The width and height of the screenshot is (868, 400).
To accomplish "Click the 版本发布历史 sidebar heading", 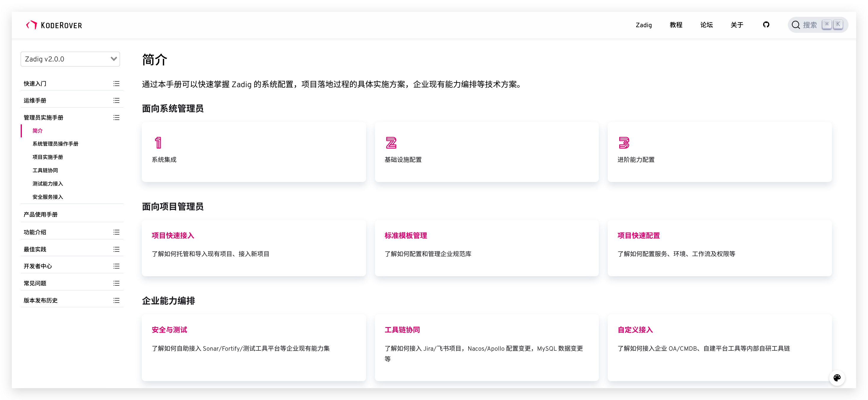I will click(40, 300).
